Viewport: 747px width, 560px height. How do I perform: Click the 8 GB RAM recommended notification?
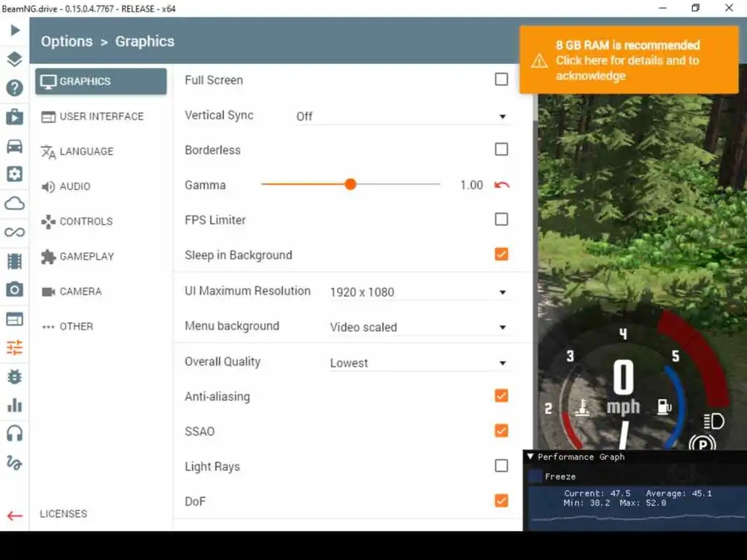629,60
